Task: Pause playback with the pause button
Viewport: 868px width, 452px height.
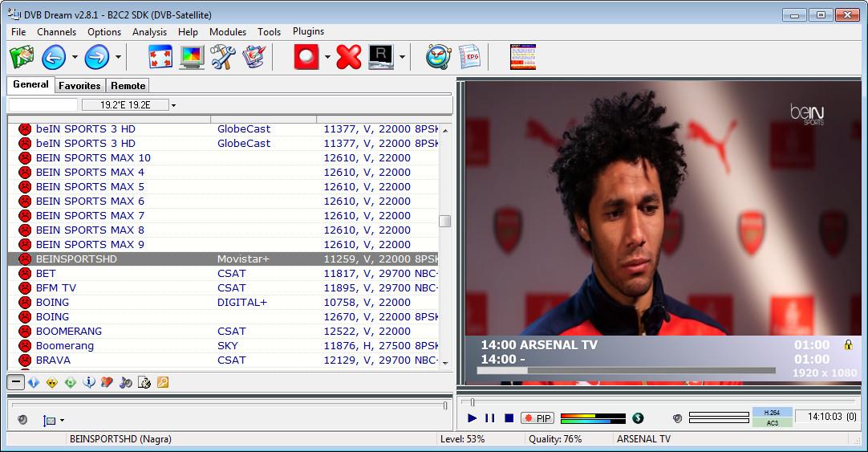Action: (x=490, y=418)
